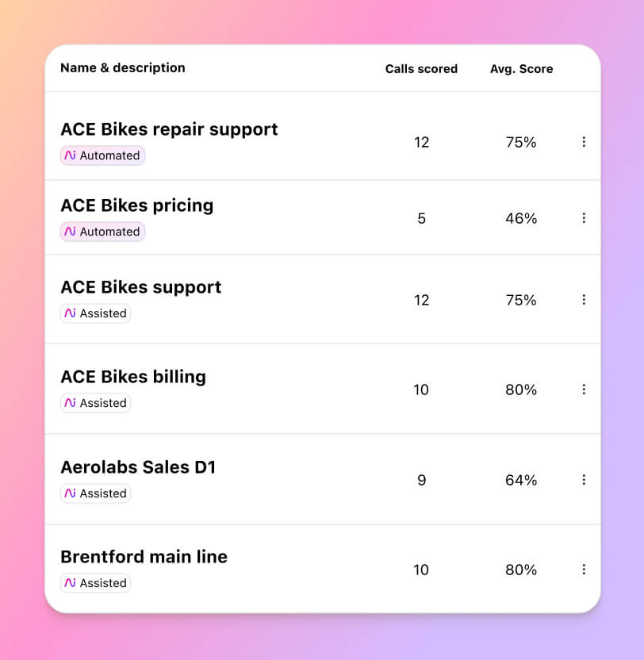Select the AI icon in Brentford main line's Assisted badge
Viewport: 644px width, 660px height.
pyautogui.click(x=71, y=583)
